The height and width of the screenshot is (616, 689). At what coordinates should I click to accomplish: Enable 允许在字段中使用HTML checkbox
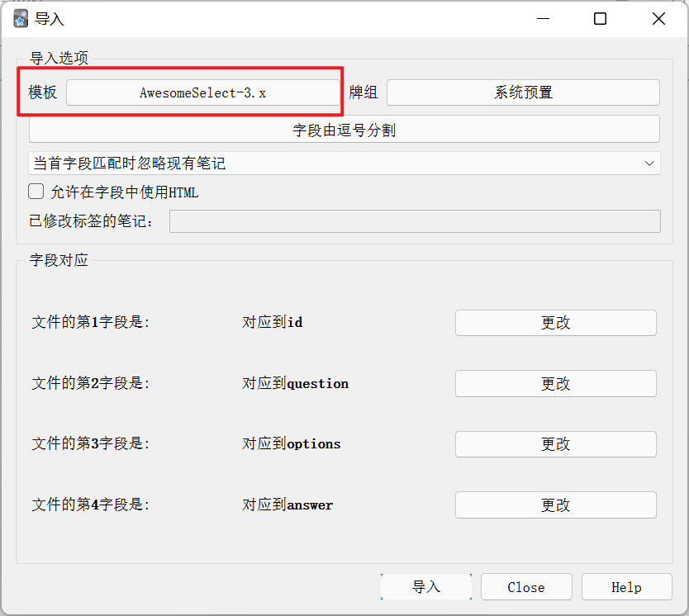click(36, 192)
